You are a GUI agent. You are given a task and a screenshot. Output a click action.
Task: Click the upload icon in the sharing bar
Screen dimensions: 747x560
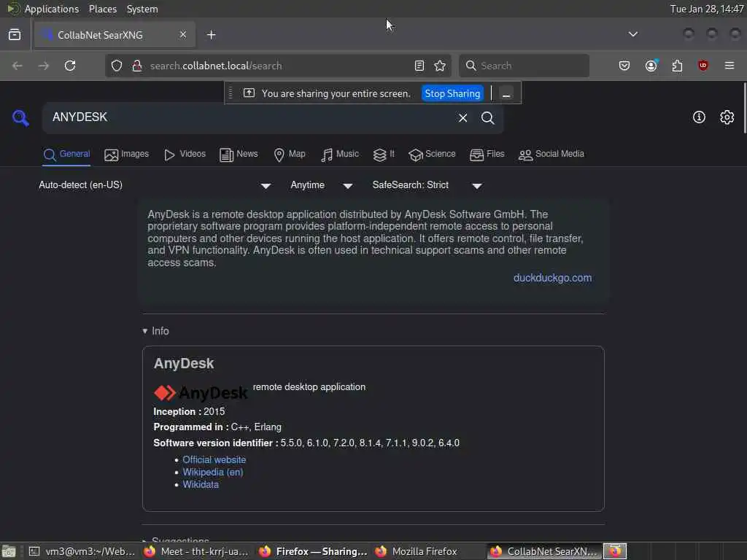[x=249, y=93]
